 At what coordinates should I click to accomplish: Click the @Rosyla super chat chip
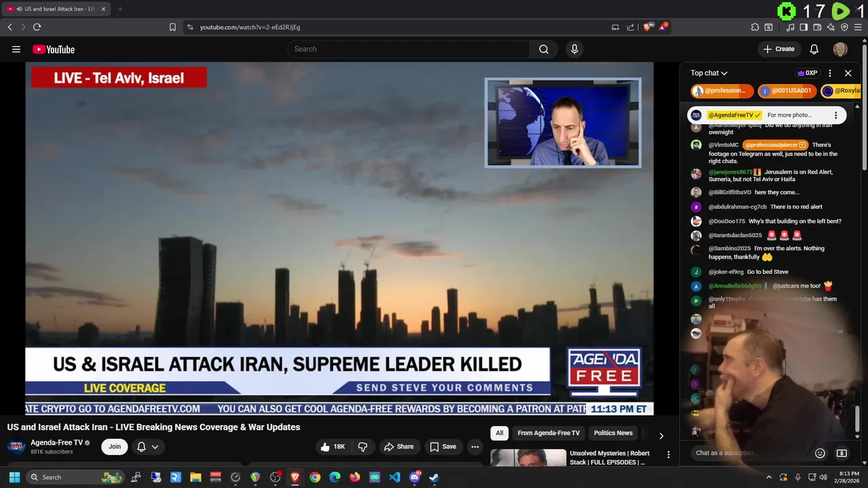click(x=841, y=91)
